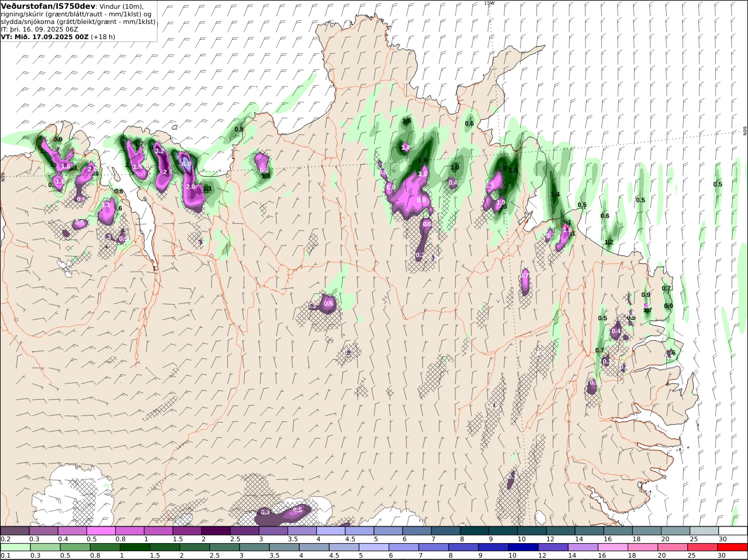
Task: Select the 'IT: þri. 16. 09. 2025 06Z' line
Action: [40, 29]
